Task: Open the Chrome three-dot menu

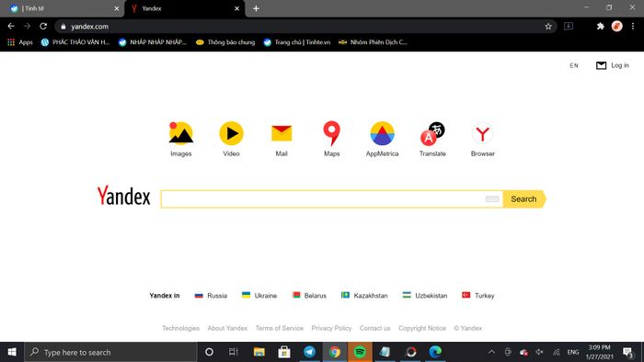Action: (633, 27)
